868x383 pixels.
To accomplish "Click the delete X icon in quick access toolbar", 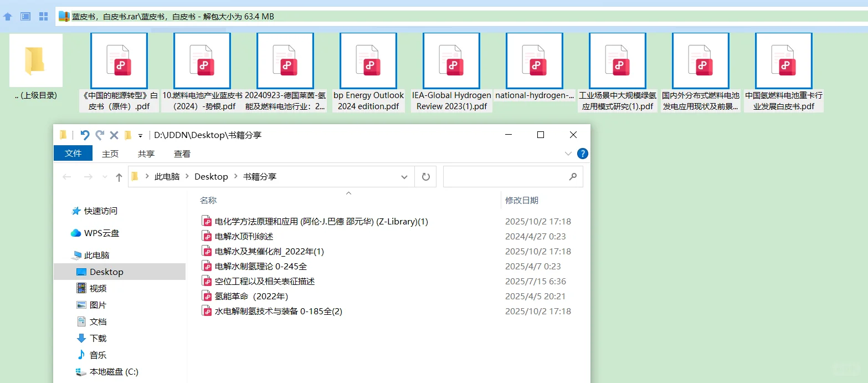I will (114, 135).
